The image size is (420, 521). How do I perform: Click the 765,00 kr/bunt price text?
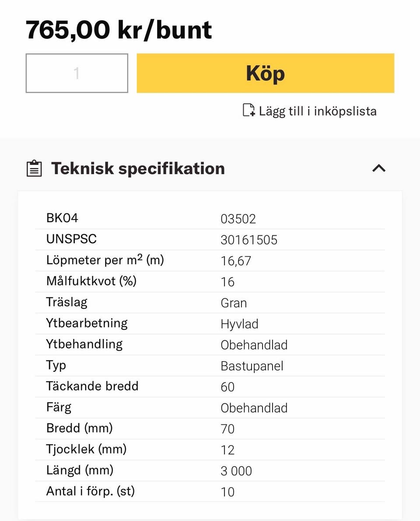point(119,30)
